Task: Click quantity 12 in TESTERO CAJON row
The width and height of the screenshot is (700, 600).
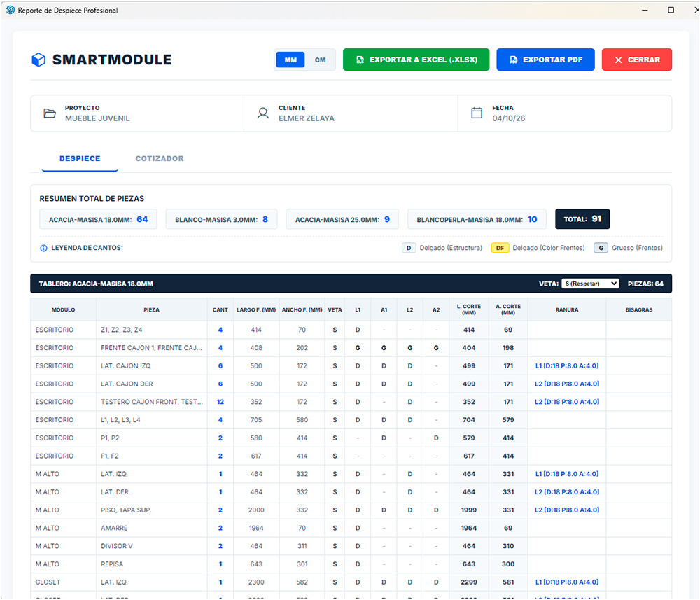Action: (220, 402)
